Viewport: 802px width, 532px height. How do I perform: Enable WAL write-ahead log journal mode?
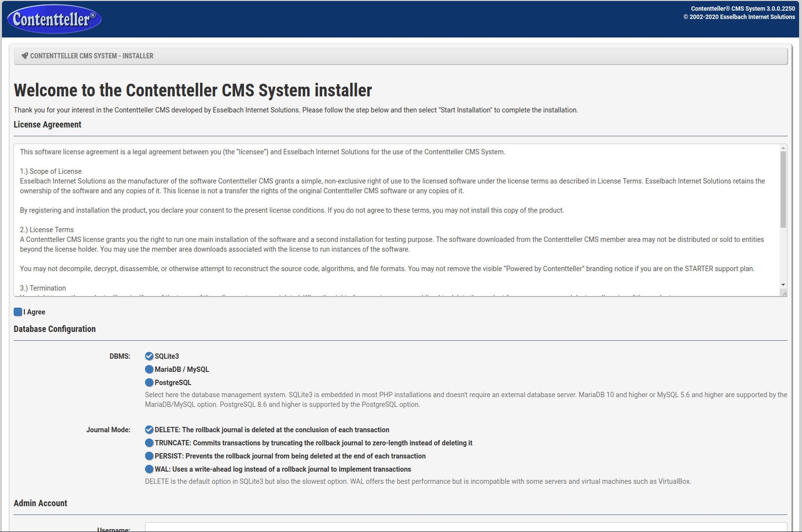149,469
